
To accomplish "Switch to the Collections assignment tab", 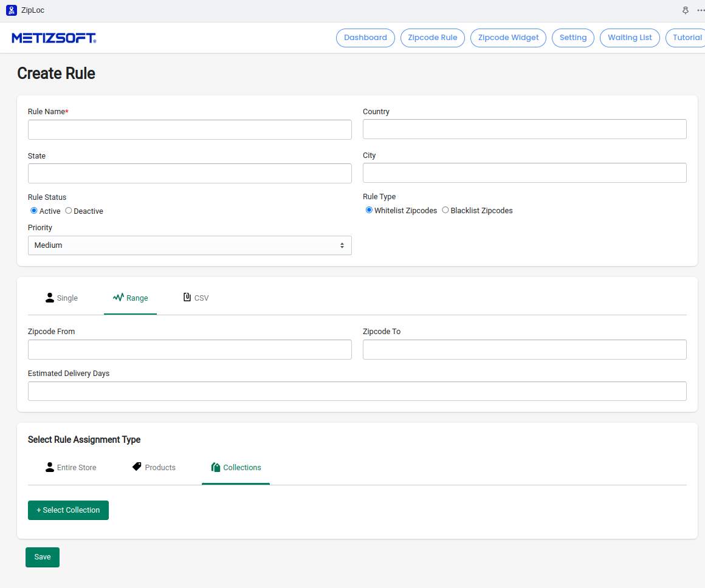I will pos(236,468).
